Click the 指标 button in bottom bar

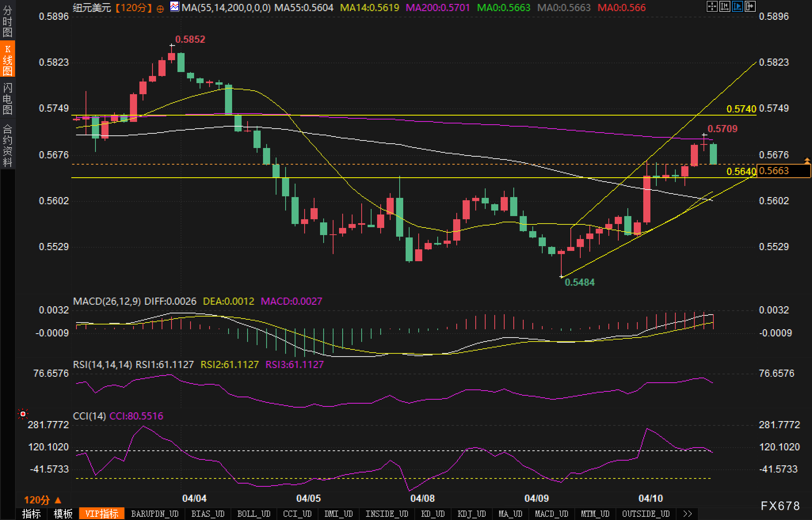pyautogui.click(x=31, y=514)
